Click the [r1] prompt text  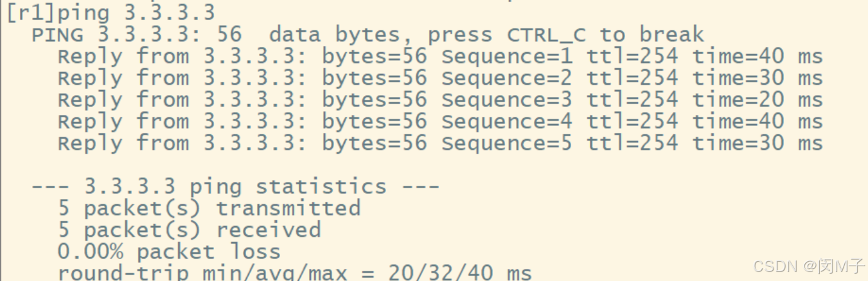tap(31, 12)
